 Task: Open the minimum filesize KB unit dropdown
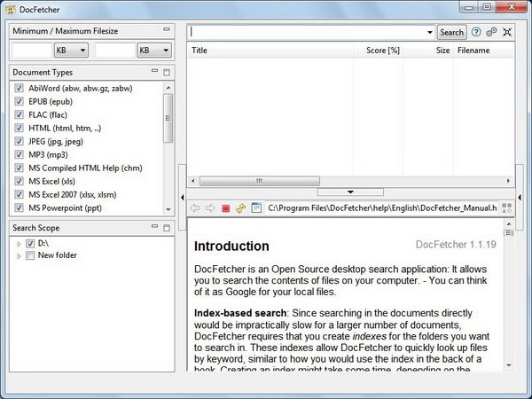pyautogui.click(x=70, y=51)
